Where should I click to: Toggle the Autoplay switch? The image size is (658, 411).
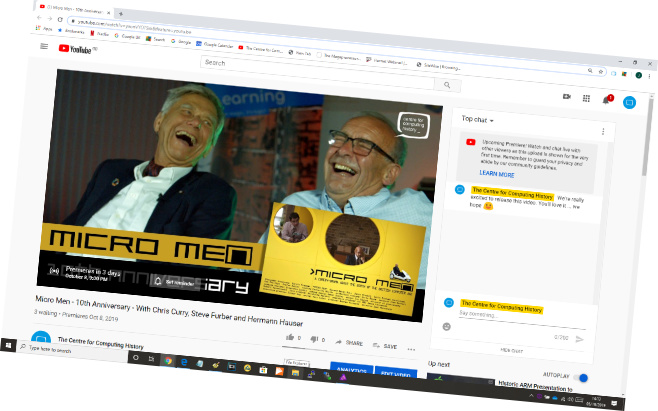pos(581,378)
